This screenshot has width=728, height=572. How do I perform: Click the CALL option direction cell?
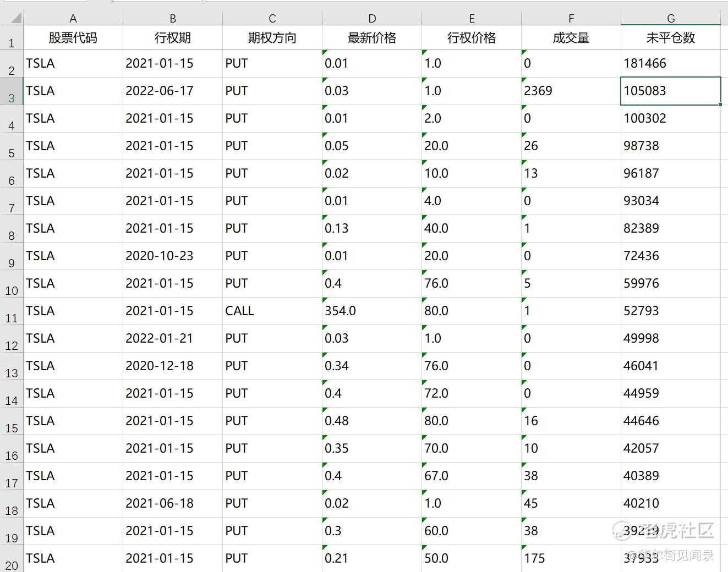pyautogui.click(x=272, y=311)
